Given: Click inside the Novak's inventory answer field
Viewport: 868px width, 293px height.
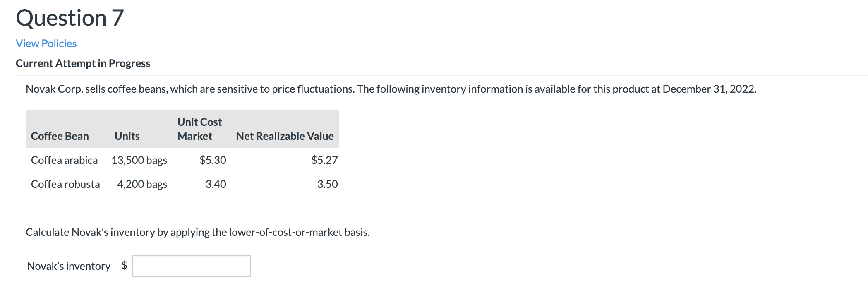Looking at the screenshot, I should pos(191,266).
